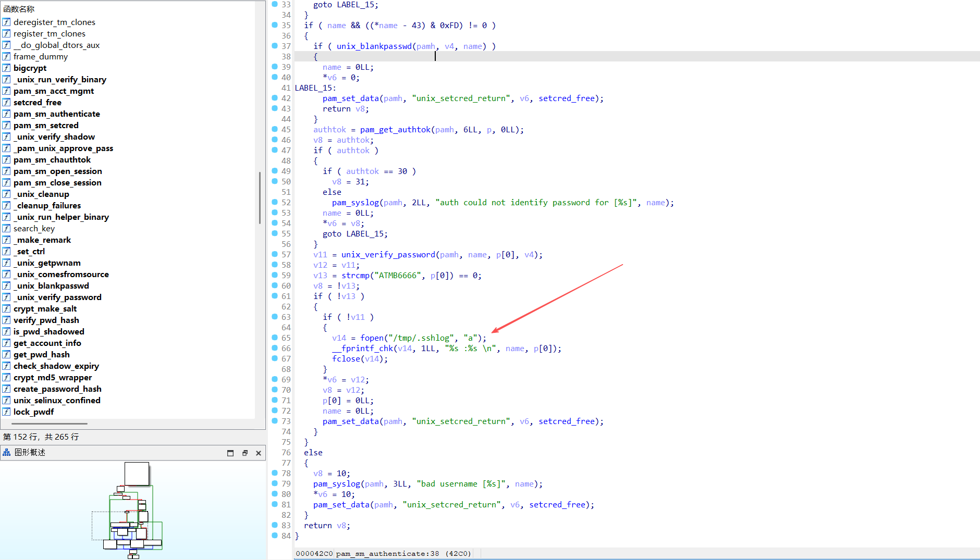
Task: Click the f icon beside search_key
Action: 7,228
